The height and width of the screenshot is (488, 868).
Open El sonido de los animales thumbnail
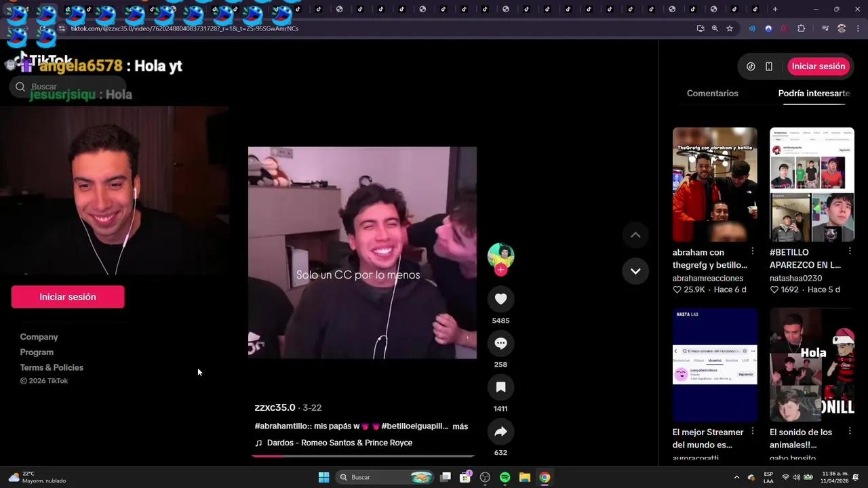pyautogui.click(x=812, y=365)
